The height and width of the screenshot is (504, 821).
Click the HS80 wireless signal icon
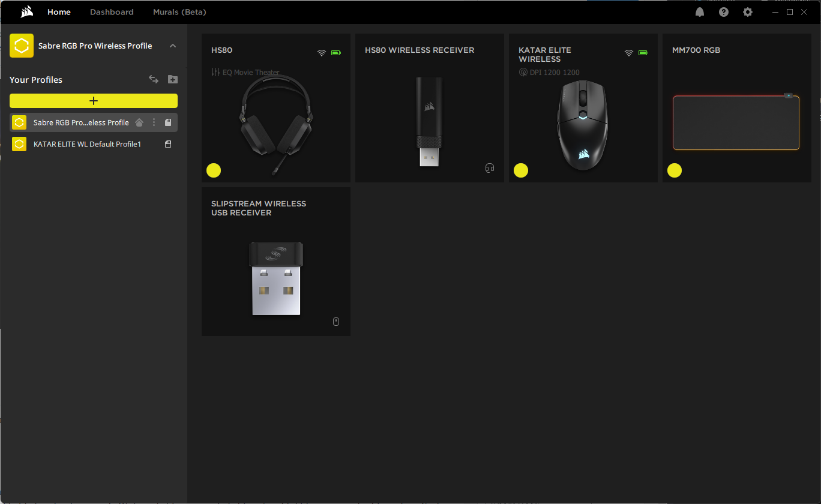(322, 53)
